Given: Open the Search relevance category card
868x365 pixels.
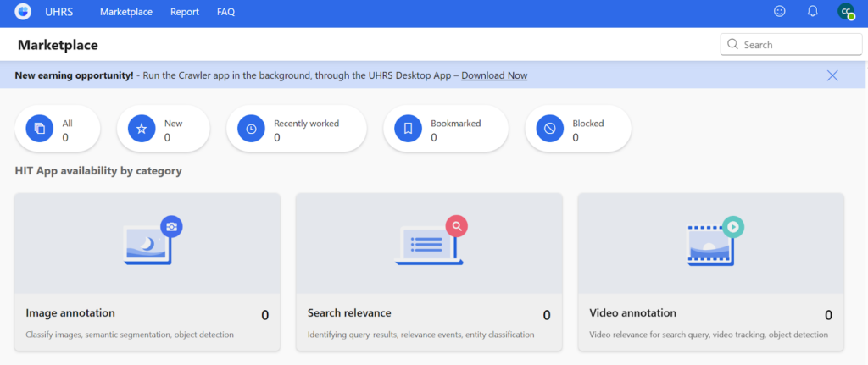Looking at the screenshot, I should coord(429,271).
